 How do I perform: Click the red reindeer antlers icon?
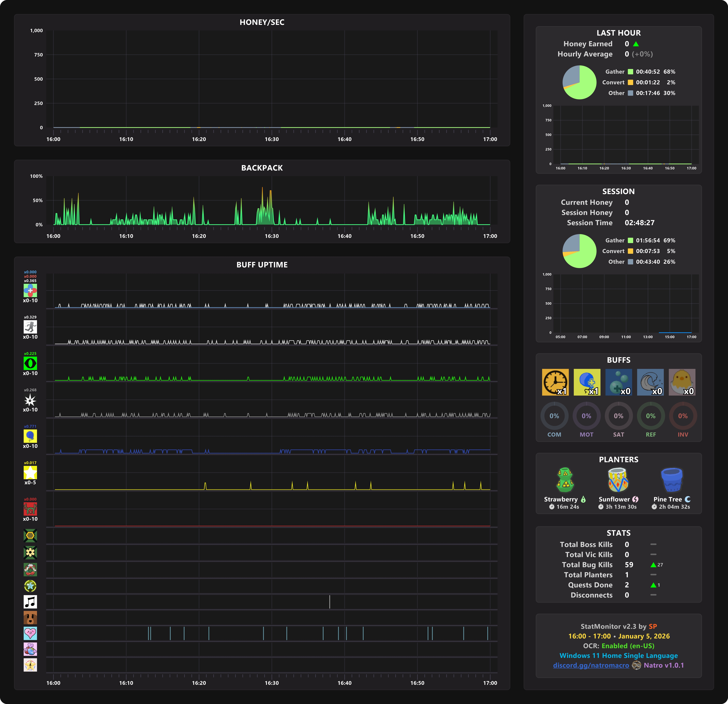coord(30,509)
